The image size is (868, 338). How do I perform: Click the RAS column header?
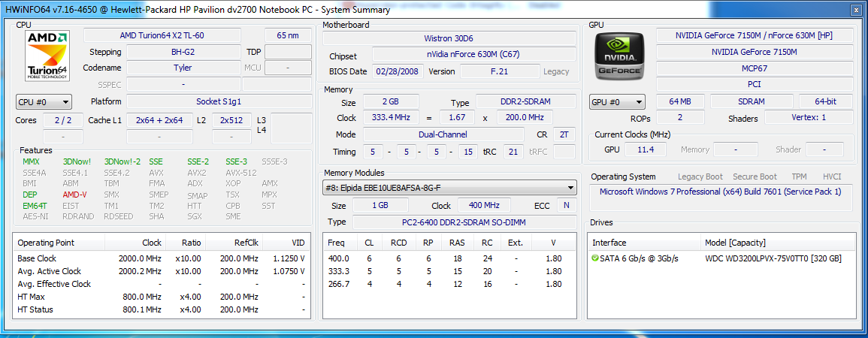tap(457, 243)
